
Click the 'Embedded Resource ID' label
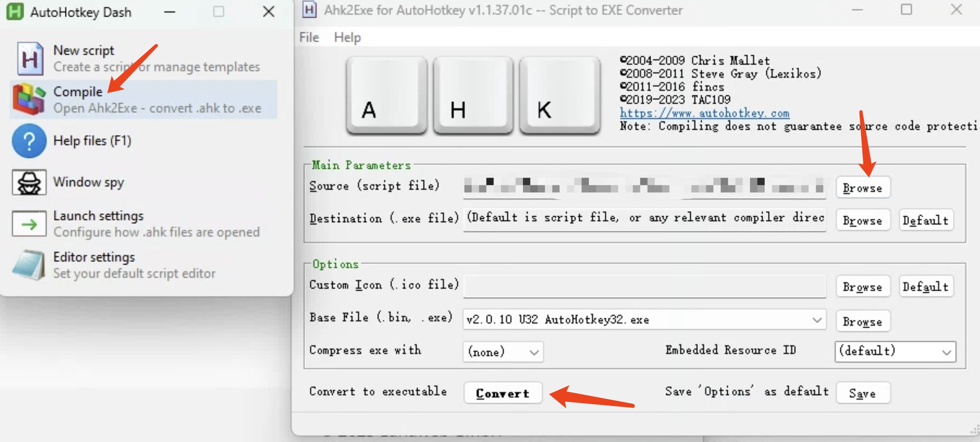tap(731, 350)
